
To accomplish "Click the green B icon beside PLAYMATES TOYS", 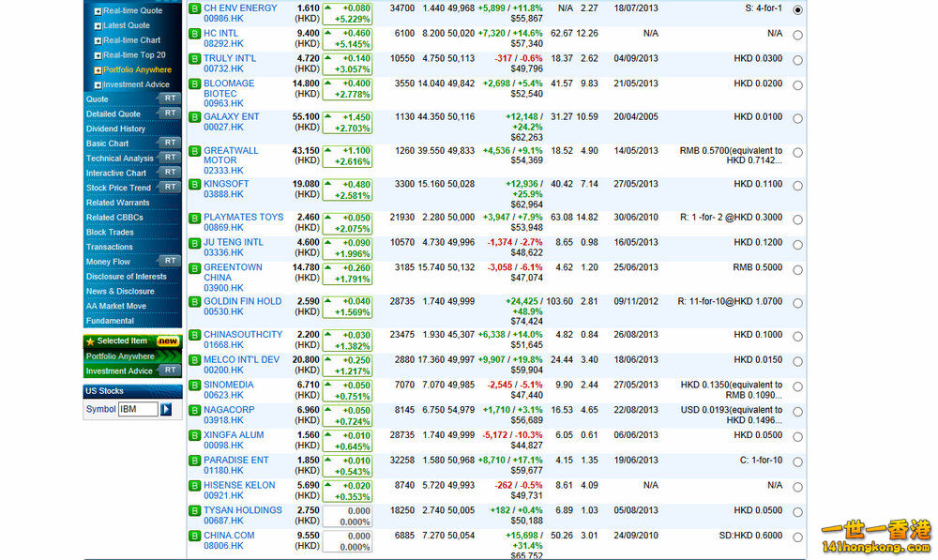I will 194,218.
